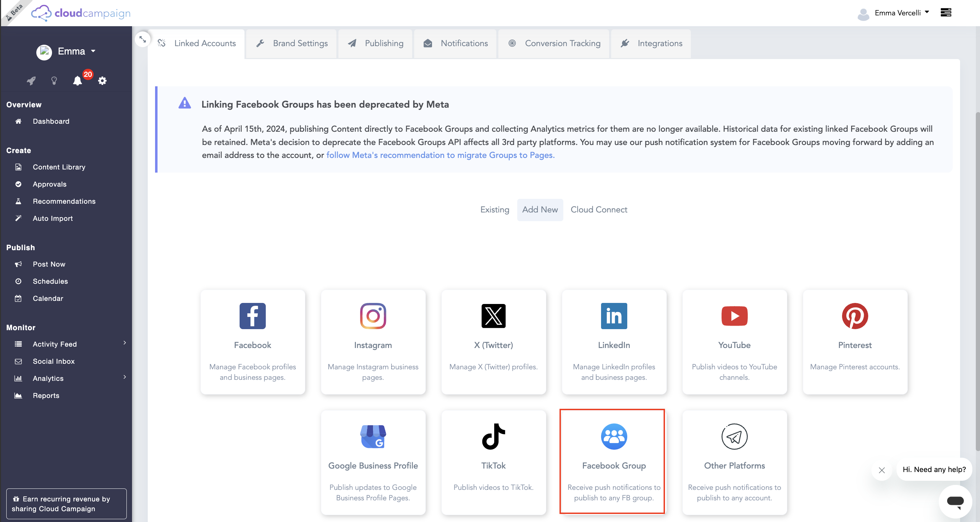980x522 pixels.
Task: Click the Cloud Campaign logo
Action: [81, 13]
